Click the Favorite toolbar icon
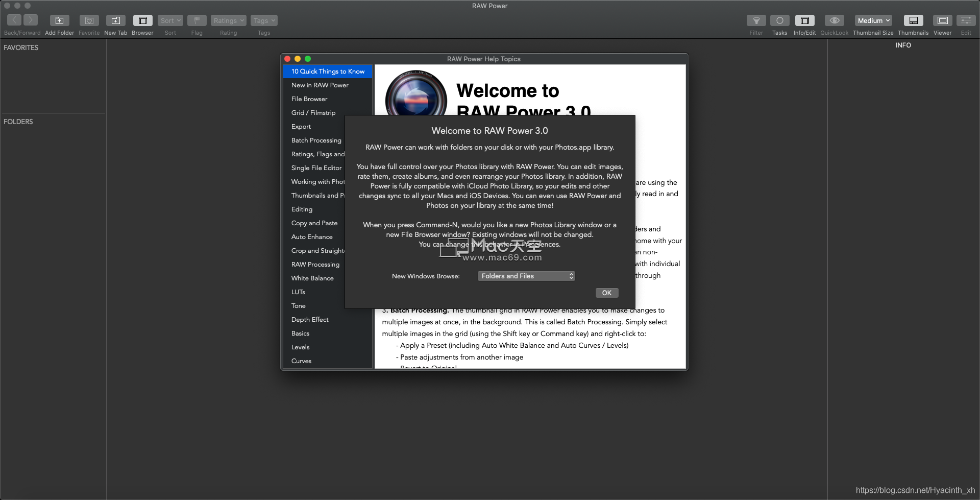980x500 pixels. [x=89, y=20]
